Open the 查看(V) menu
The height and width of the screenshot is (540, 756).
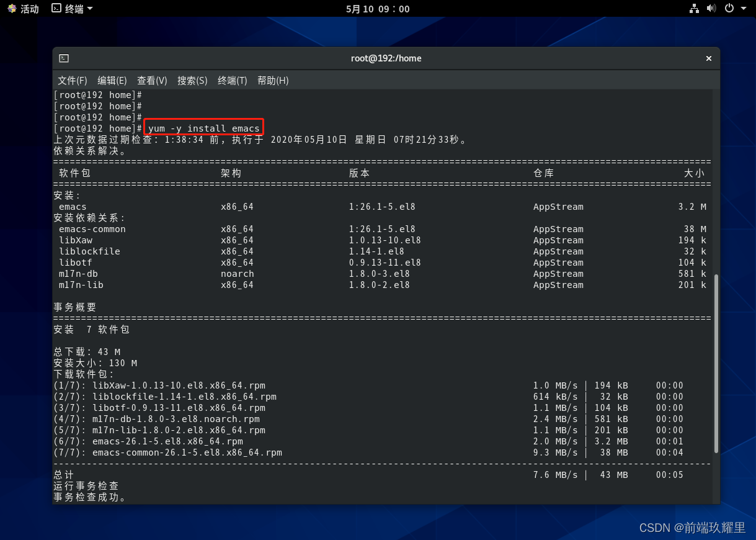(152, 81)
